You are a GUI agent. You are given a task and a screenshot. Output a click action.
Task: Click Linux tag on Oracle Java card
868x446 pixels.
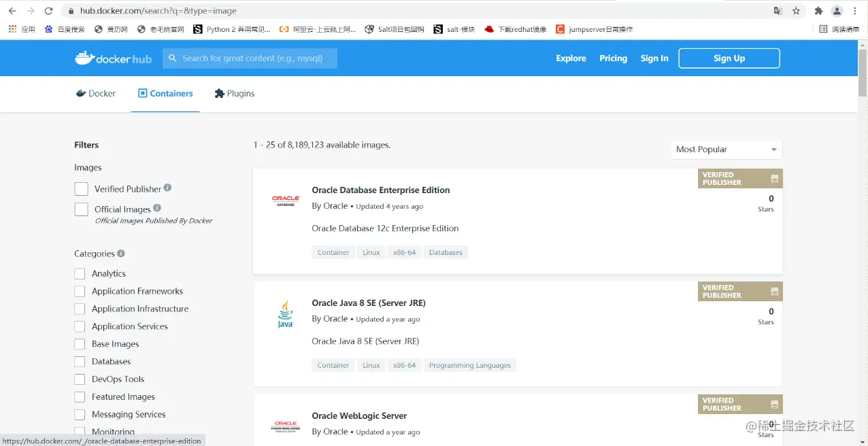[x=371, y=365]
